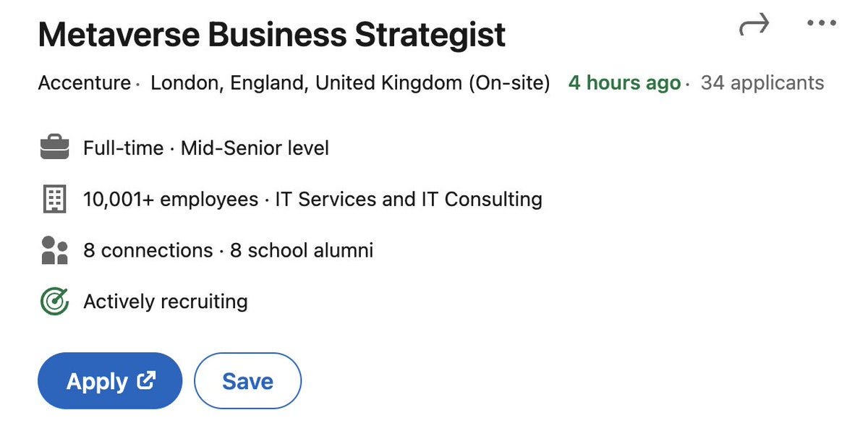Click the briefcase job type icon

tap(54, 148)
